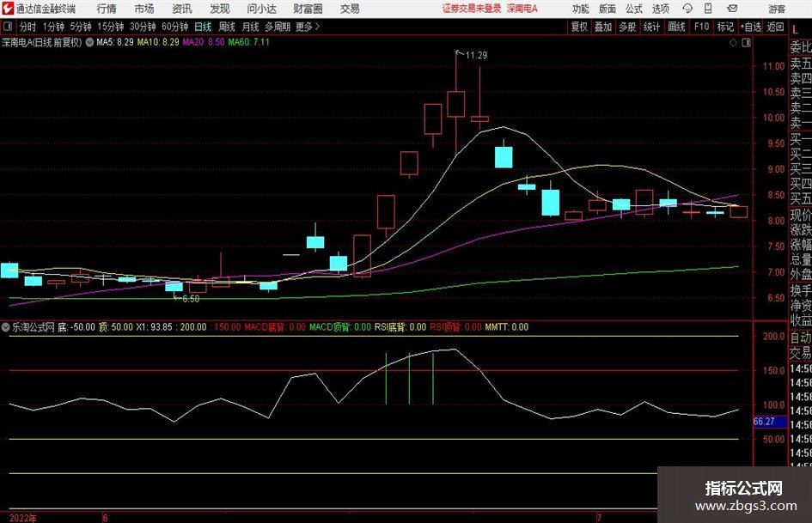Click the 复权 toolbar button
This screenshot has height=523, width=812.
point(579,27)
